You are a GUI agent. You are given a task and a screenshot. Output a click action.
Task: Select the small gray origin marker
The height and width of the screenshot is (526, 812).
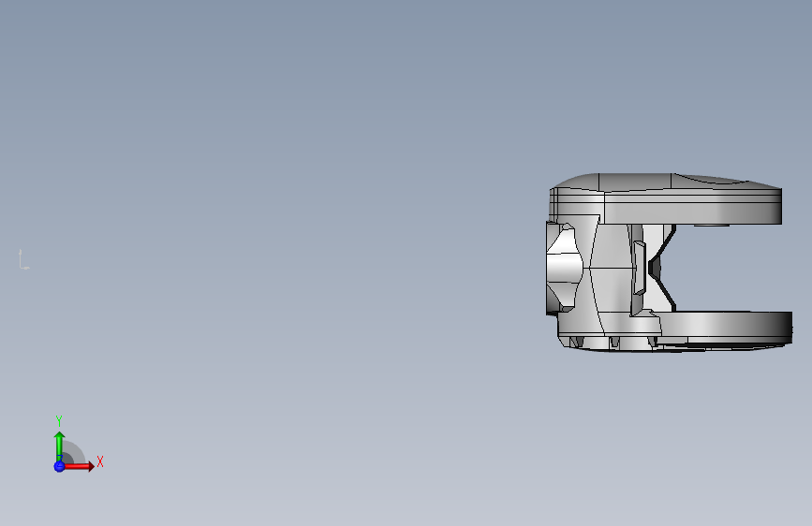[23, 260]
